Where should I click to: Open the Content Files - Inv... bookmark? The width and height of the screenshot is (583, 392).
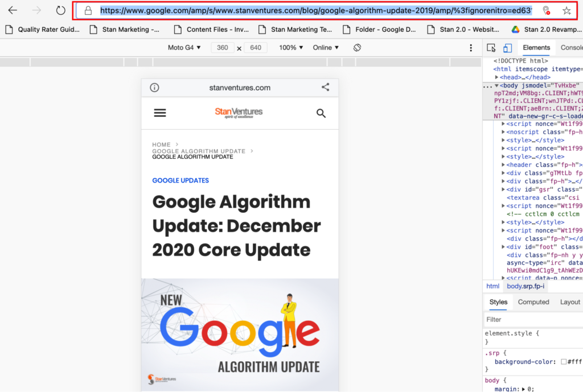212,30
